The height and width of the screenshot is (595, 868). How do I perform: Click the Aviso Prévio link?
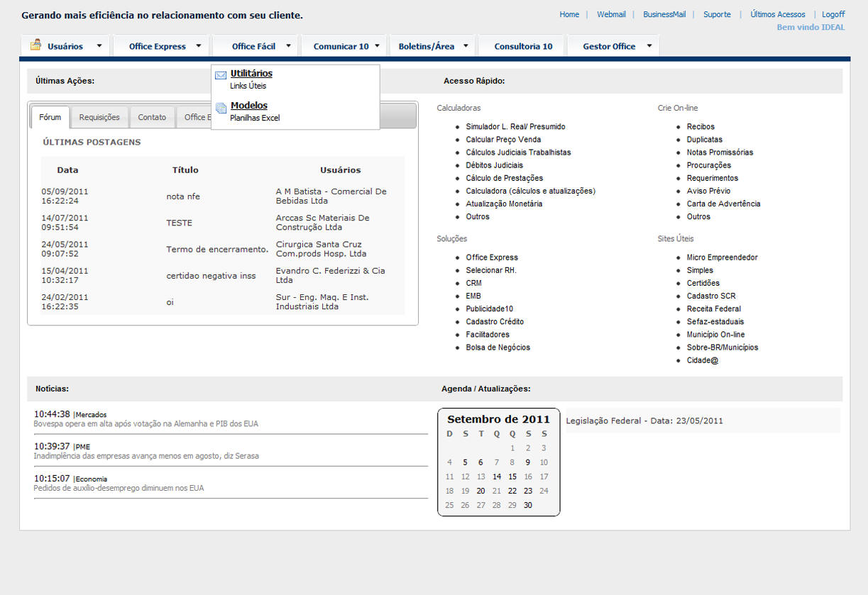click(x=708, y=191)
